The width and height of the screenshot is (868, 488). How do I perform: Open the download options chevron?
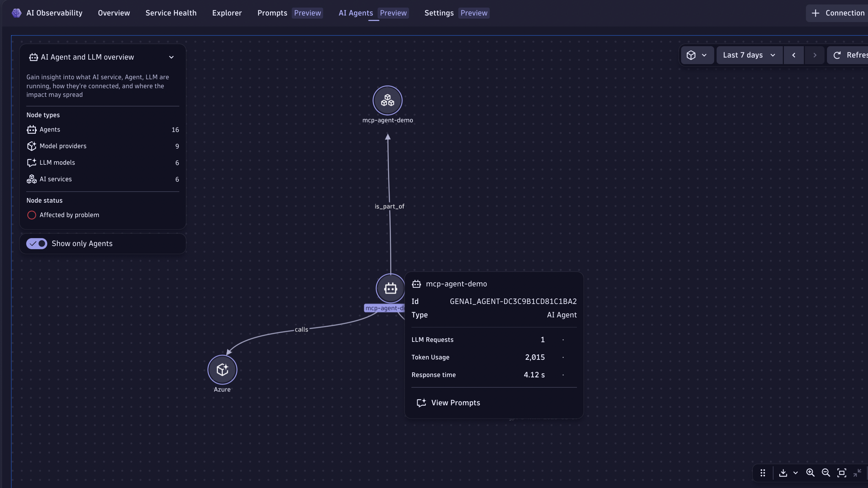pos(796,473)
